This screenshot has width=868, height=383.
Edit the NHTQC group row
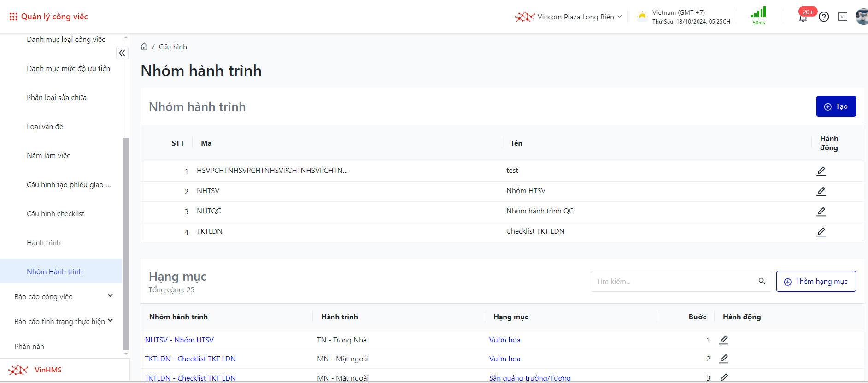pos(821,212)
